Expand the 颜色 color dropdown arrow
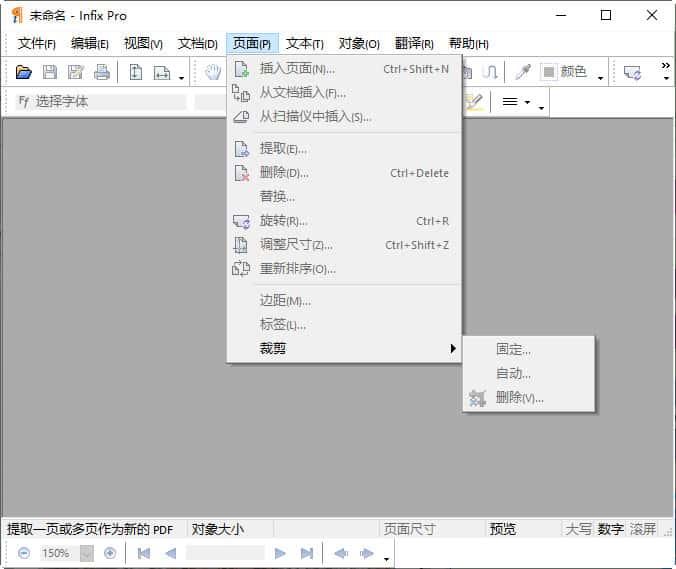676x569 pixels. click(600, 76)
